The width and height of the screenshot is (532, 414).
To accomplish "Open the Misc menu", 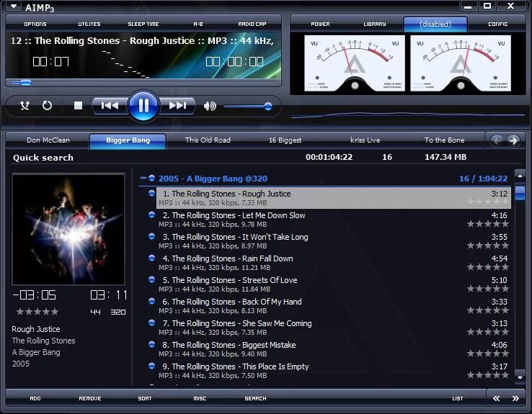I will tap(200, 398).
